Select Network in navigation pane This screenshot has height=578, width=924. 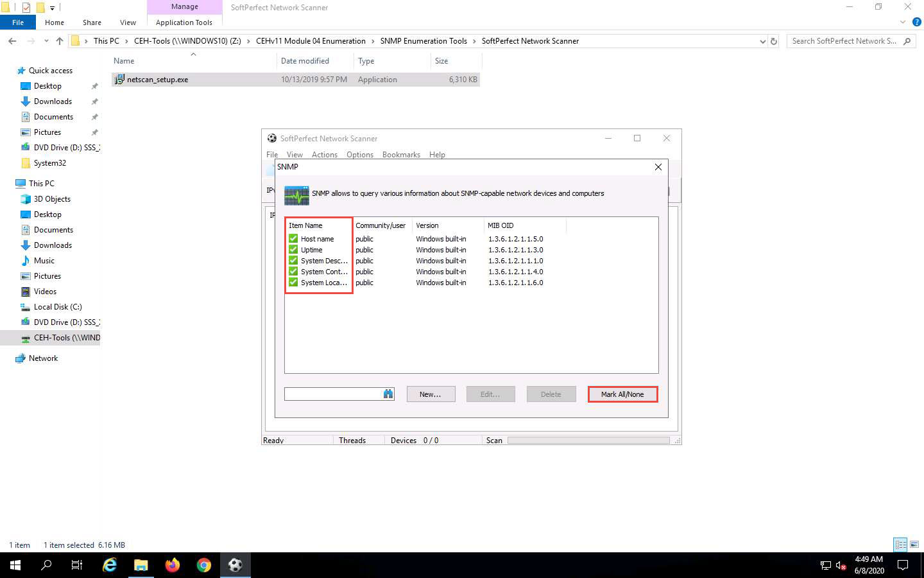click(43, 358)
